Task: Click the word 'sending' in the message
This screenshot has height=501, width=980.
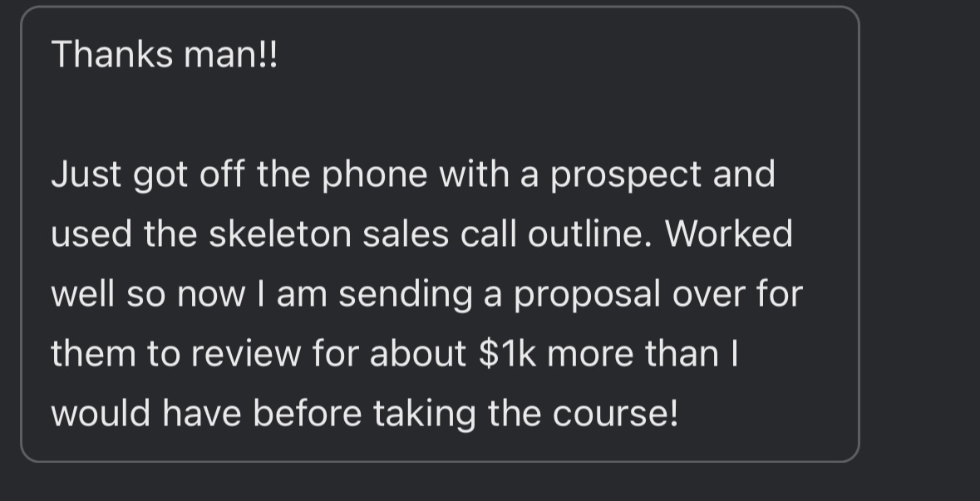Action: tap(405, 295)
